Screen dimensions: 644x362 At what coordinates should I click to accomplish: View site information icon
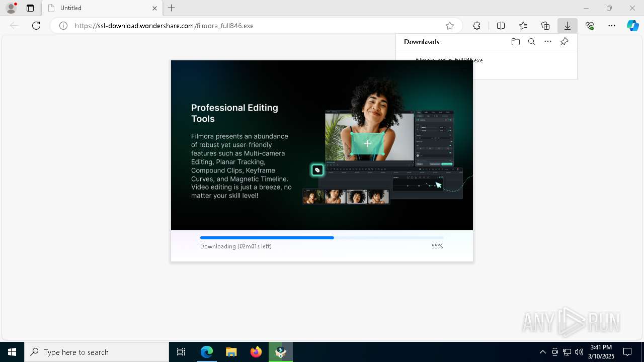point(63,26)
